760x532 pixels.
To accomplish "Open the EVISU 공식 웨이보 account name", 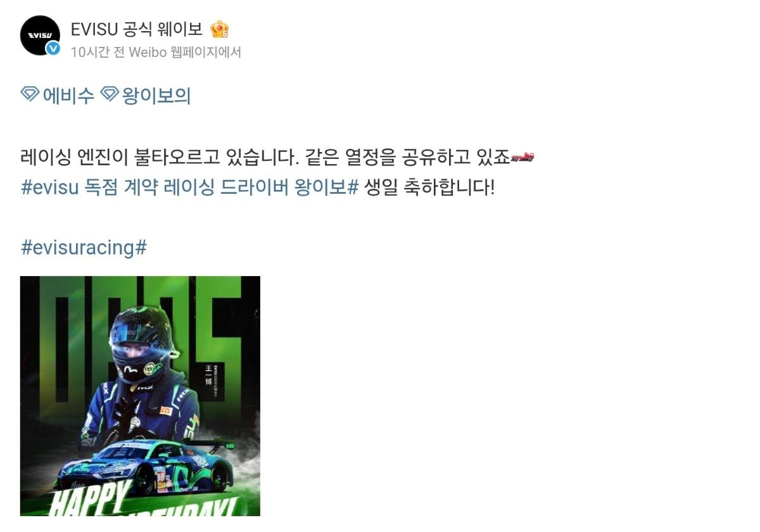I will pyautogui.click(x=137, y=29).
